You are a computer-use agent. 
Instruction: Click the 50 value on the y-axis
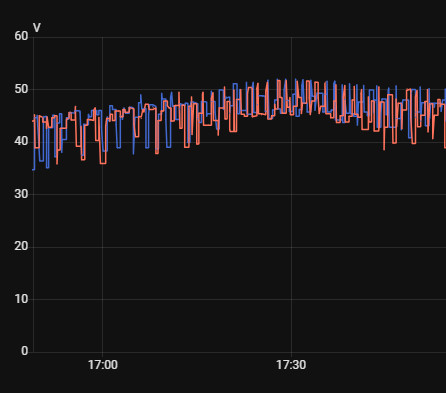point(21,89)
